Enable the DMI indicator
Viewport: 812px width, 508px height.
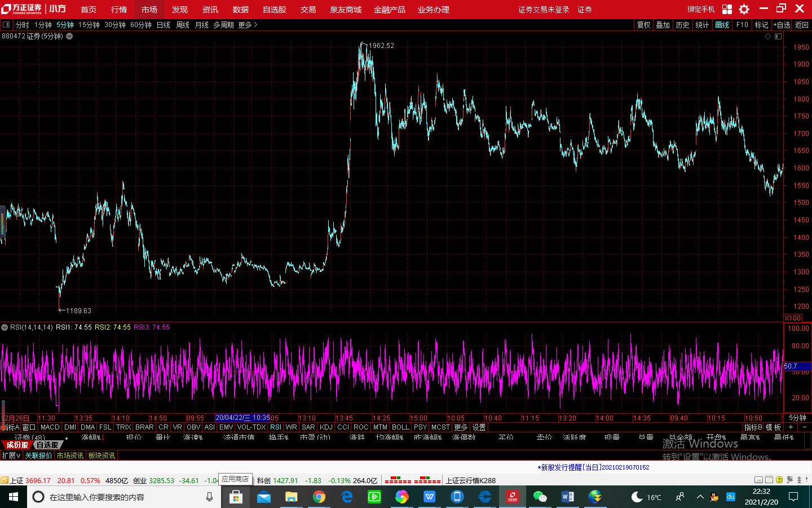70,427
